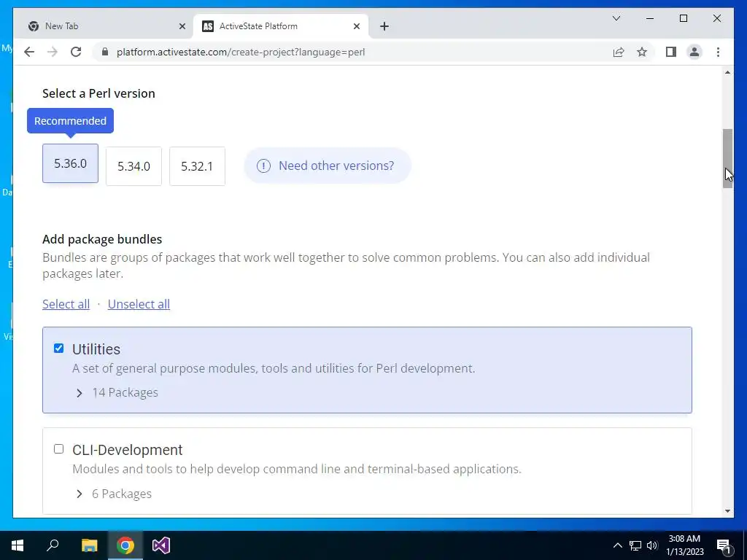The width and height of the screenshot is (747, 560).
Task: View site security lock info
Action: (105, 52)
